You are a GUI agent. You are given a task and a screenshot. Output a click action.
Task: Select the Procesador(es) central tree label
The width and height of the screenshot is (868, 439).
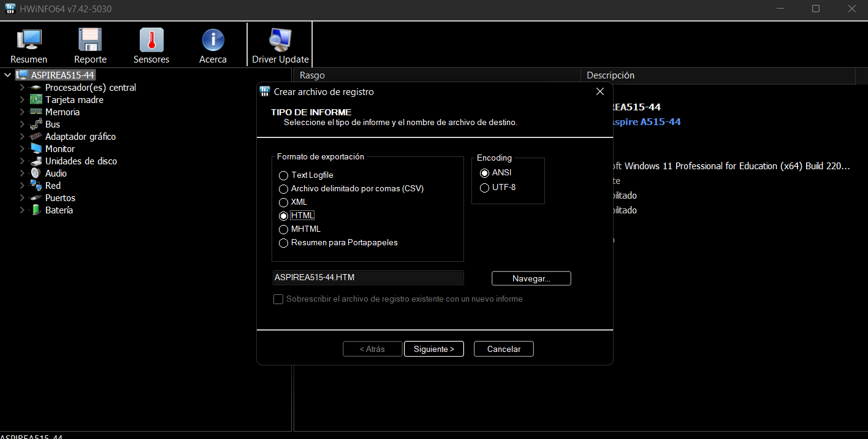click(x=91, y=88)
